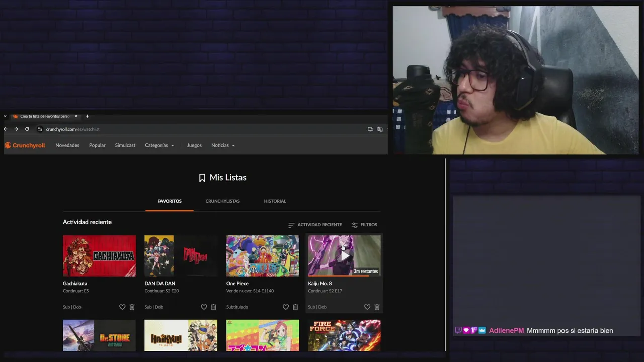This screenshot has height=362, width=644.
Task: Open the Juegos page
Action: pos(194,145)
